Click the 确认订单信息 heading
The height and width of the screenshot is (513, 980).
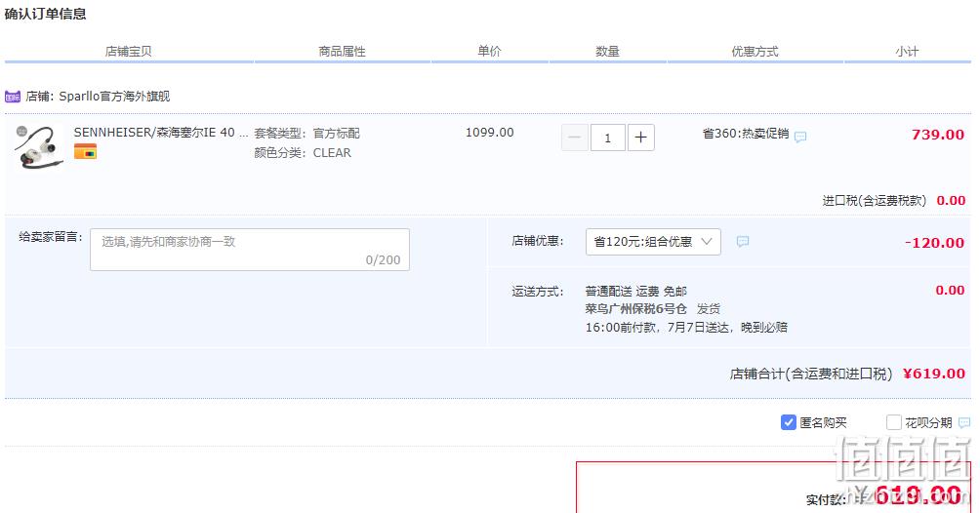45,14
